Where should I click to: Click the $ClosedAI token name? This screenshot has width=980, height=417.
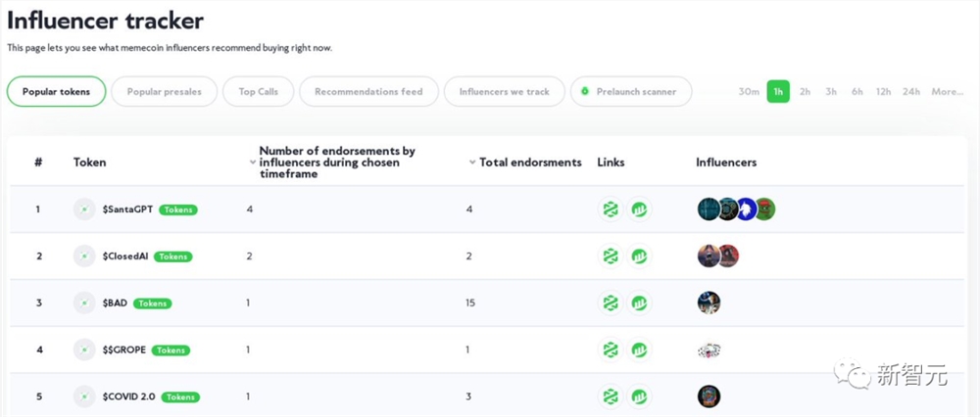125,256
